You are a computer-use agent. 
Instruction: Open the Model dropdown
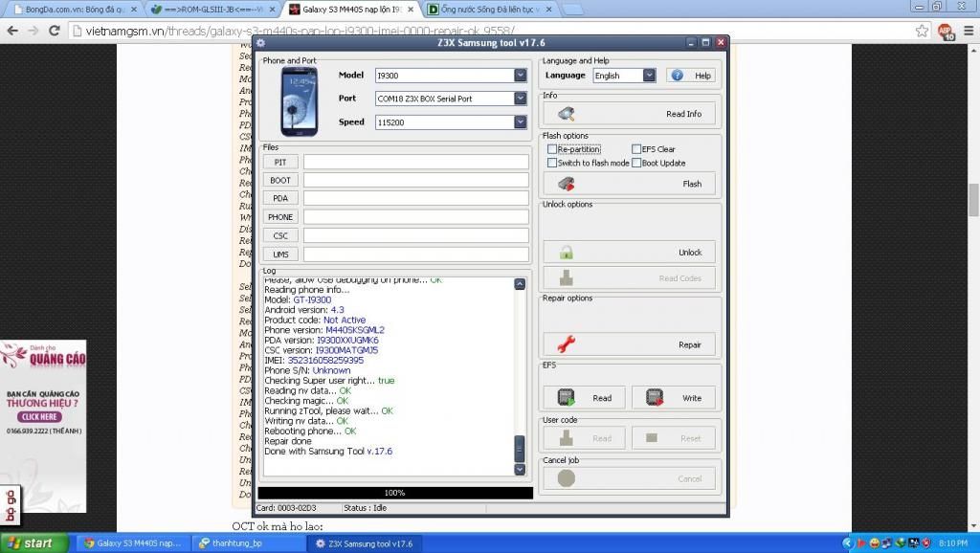(x=520, y=75)
